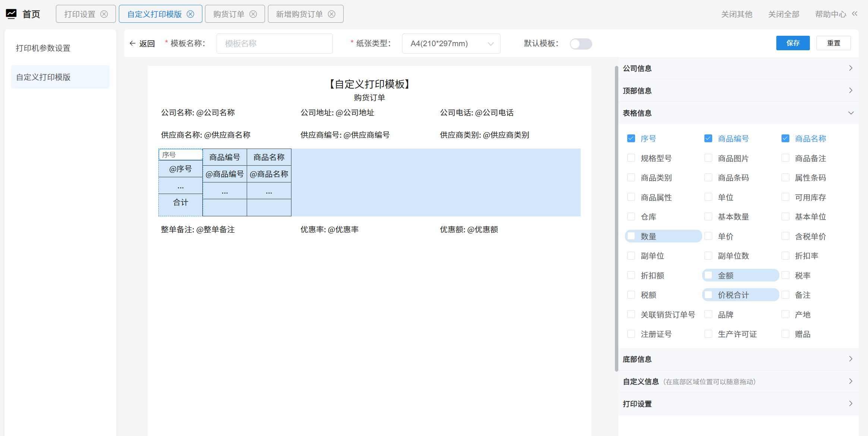Viewport: 868px width, 436px height.
Task: Close the 打印设置 tab with its X icon
Action: tap(104, 14)
